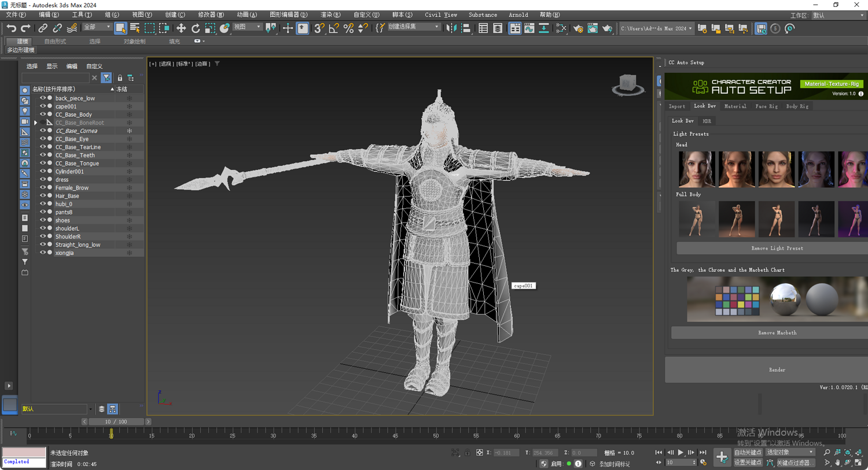This screenshot has width=868, height=470.
Task: Activate the Select Object tool
Action: [x=120, y=28]
